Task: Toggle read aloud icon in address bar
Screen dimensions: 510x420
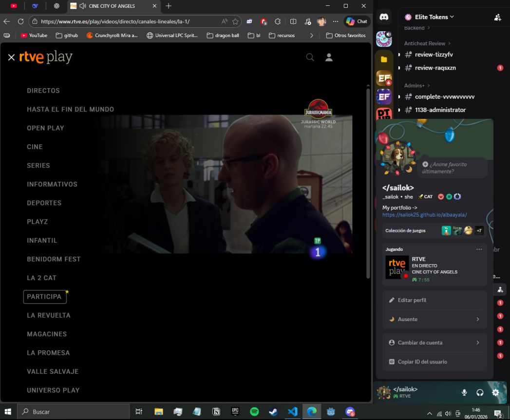Action: [225, 21]
